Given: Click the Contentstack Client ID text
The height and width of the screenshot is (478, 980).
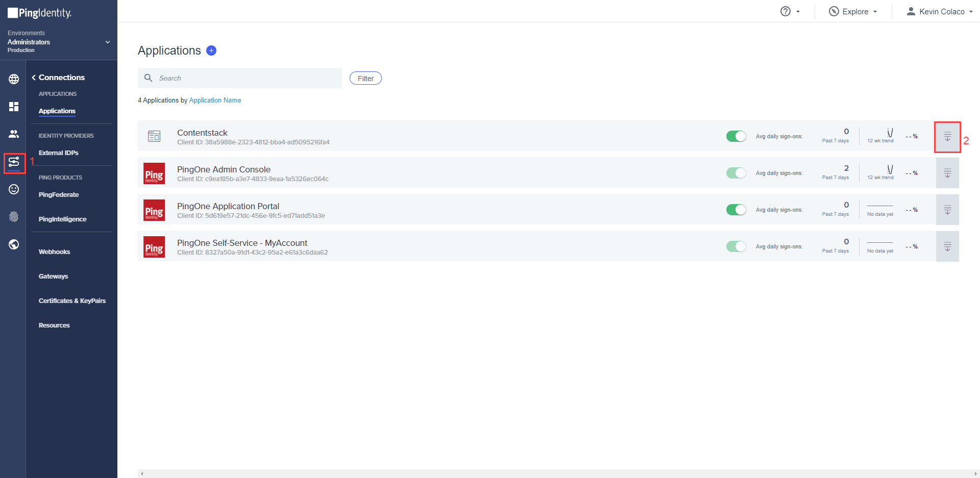Looking at the screenshot, I should tap(253, 142).
